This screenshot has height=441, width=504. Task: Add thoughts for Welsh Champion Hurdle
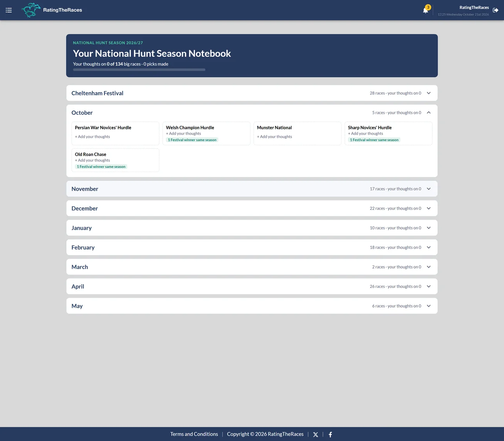click(183, 134)
